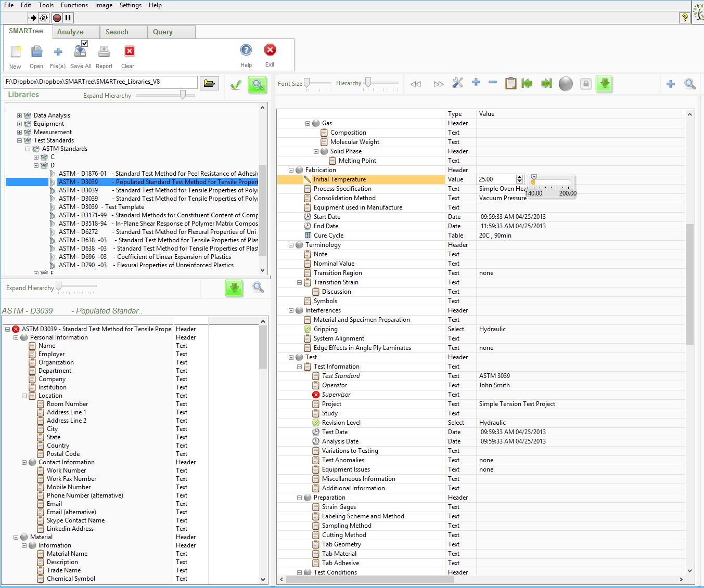The image size is (704, 588).
Task: Click the yellow question mark context help icon
Action: click(685, 18)
